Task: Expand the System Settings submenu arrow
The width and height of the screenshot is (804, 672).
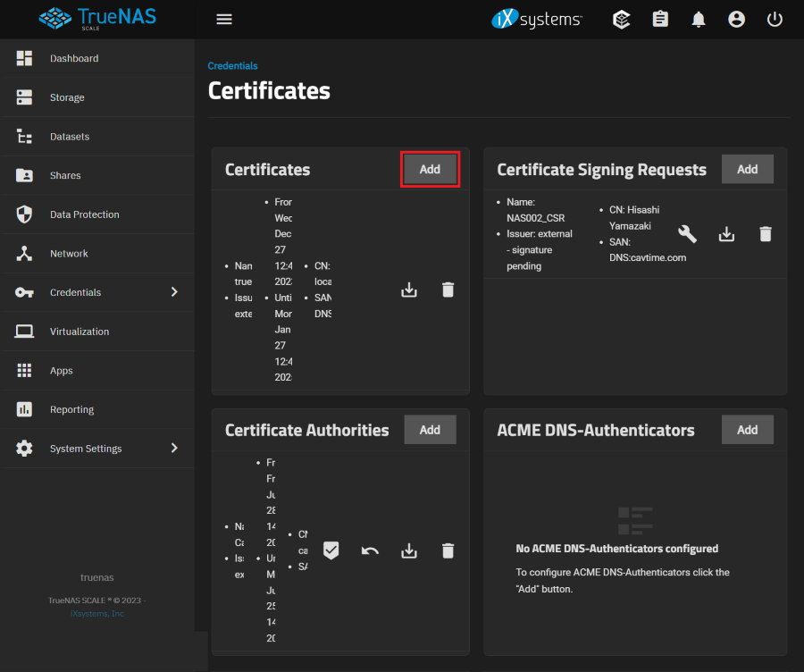Action: [174, 449]
